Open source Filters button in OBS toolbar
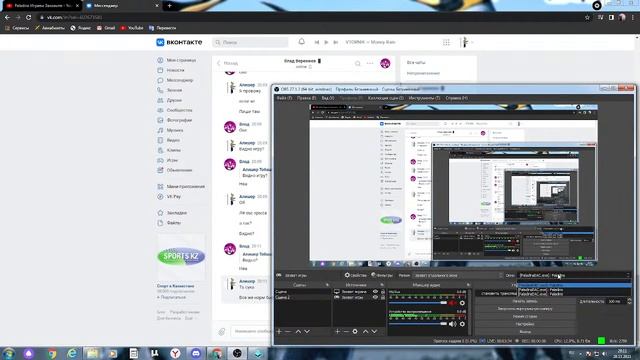Viewport: 640px width, 360px height. [382, 275]
